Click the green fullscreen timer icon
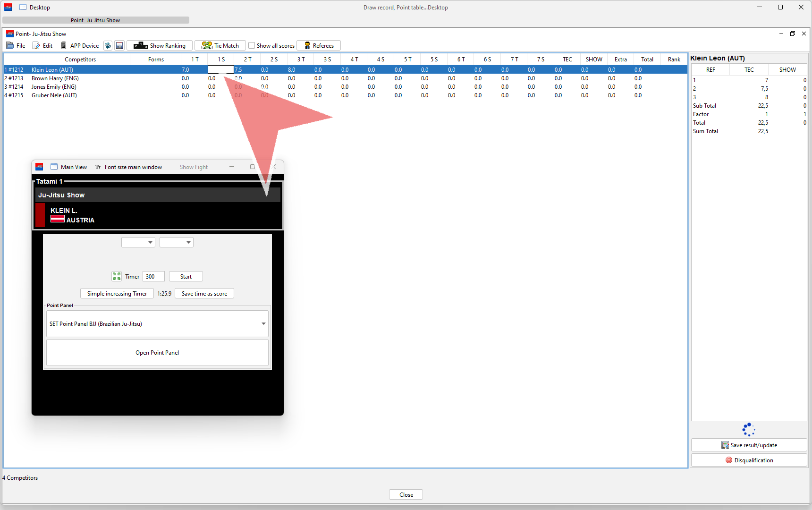Image resolution: width=812 pixels, height=510 pixels. [117, 277]
